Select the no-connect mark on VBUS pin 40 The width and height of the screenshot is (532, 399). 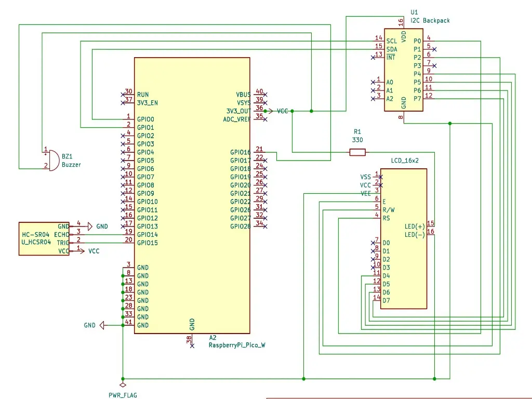(265, 95)
